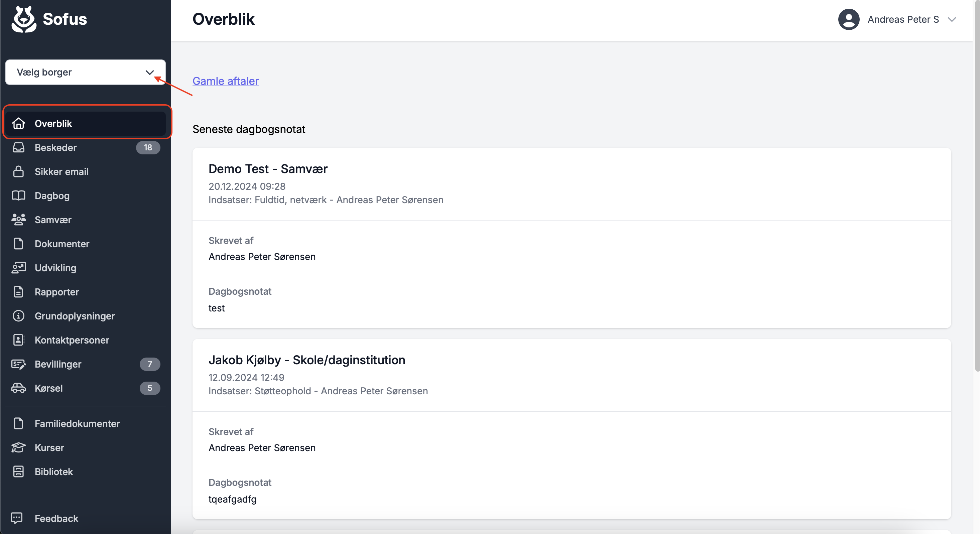Click the Beskeder badge showing 18

point(148,148)
